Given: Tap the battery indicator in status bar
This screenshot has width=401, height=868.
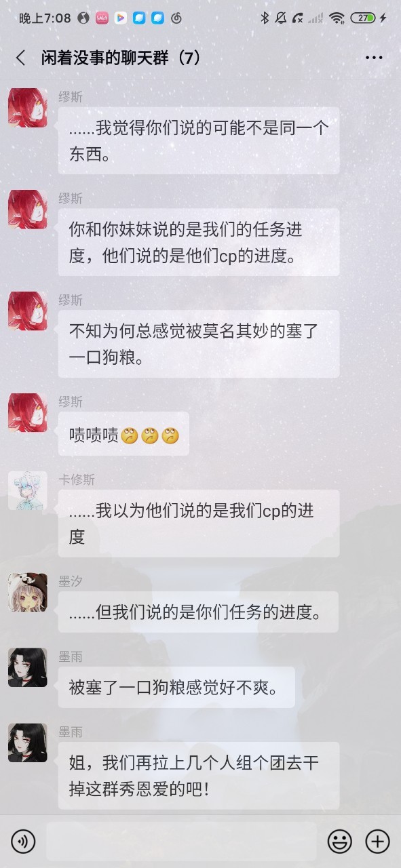Looking at the screenshot, I should click(363, 18).
